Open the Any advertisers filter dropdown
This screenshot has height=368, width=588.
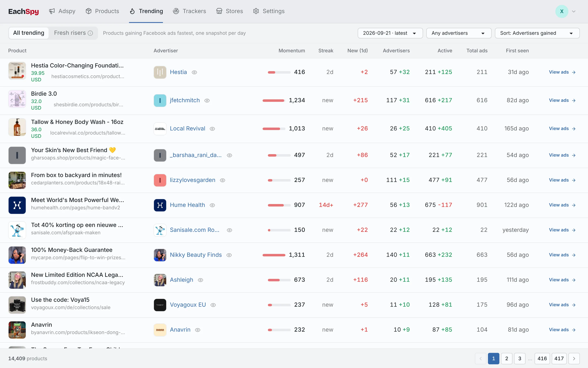459,33
